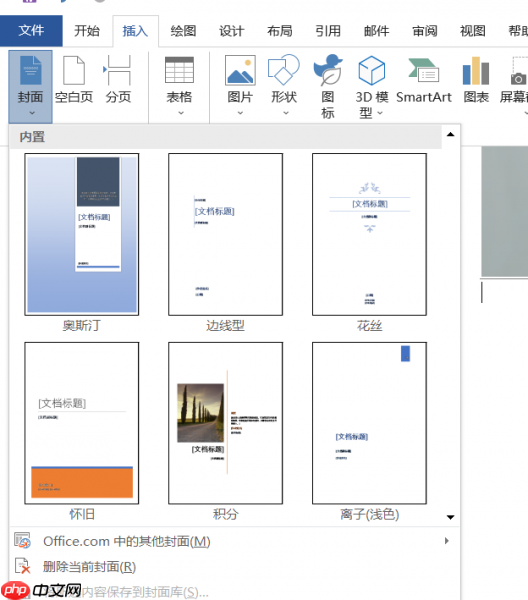Expand the 表格 dropdown arrow

pyautogui.click(x=181, y=113)
